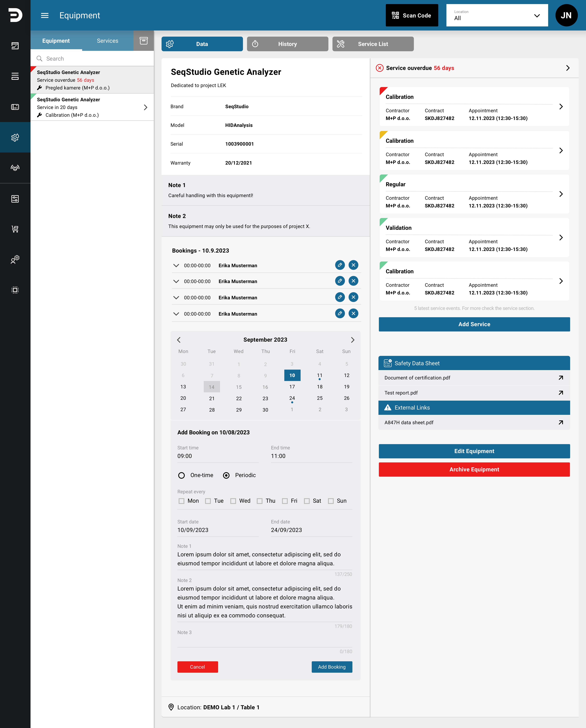Select the One-time radio option
The width and height of the screenshot is (586, 728).
tap(181, 475)
